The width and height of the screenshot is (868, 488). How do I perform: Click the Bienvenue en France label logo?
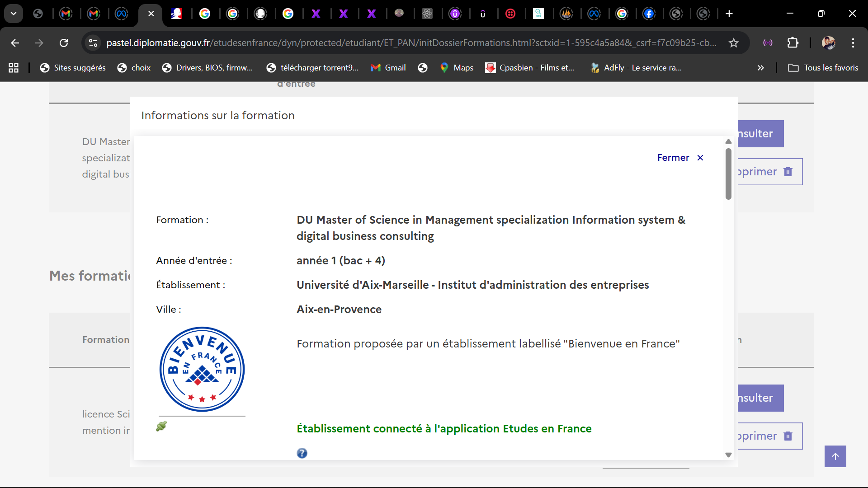click(202, 369)
